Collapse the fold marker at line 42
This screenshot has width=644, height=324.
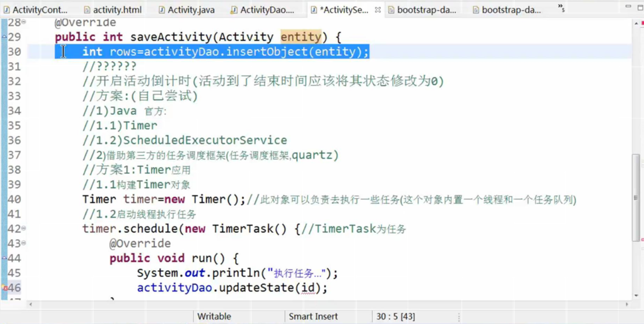tap(24, 228)
